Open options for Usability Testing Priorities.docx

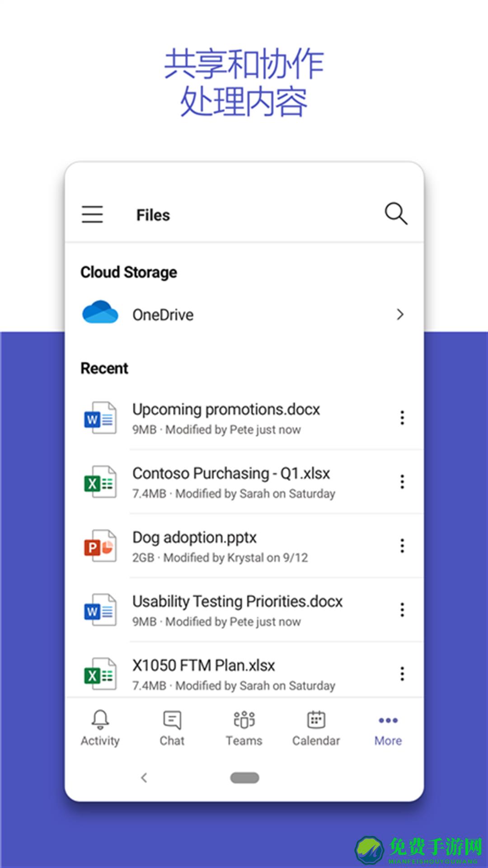(x=402, y=610)
